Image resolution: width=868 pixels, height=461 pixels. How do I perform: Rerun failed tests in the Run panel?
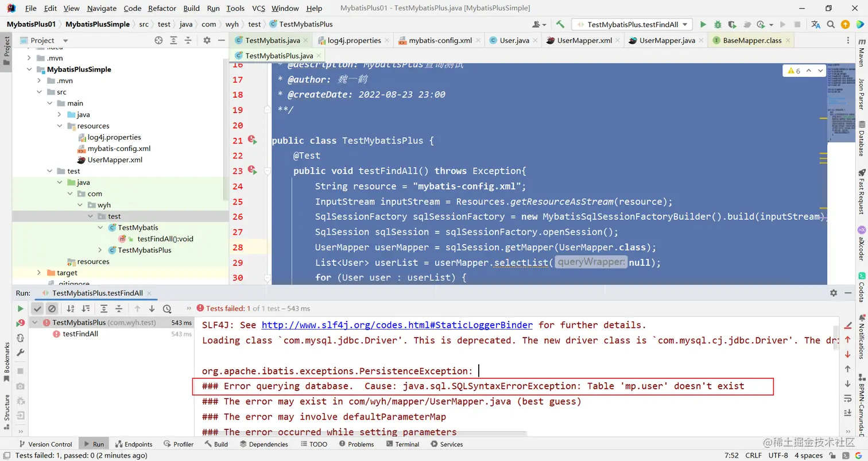point(21,323)
